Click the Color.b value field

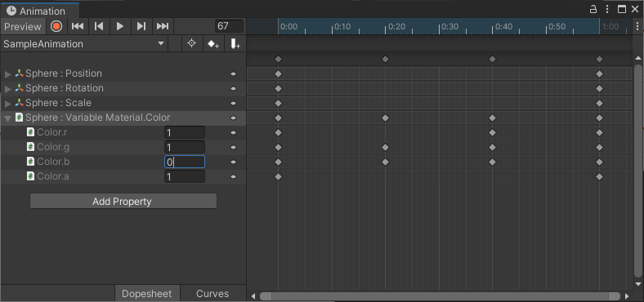[185, 162]
